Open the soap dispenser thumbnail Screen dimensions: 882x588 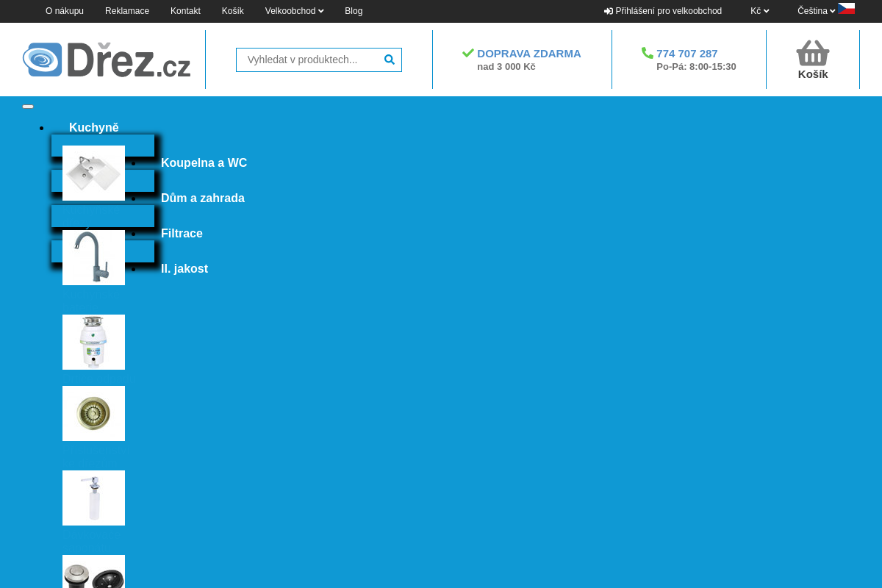93,498
